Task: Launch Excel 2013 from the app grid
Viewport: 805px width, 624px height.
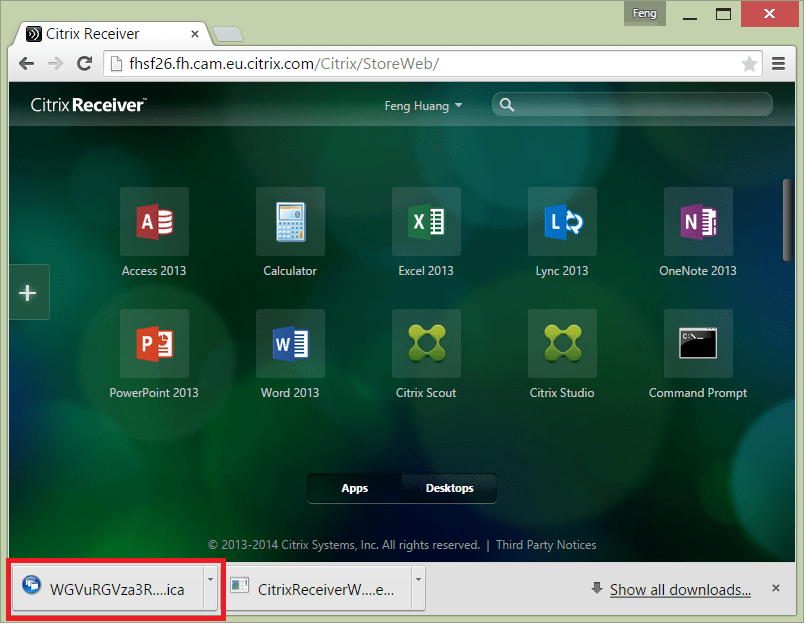Action: (x=426, y=221)
